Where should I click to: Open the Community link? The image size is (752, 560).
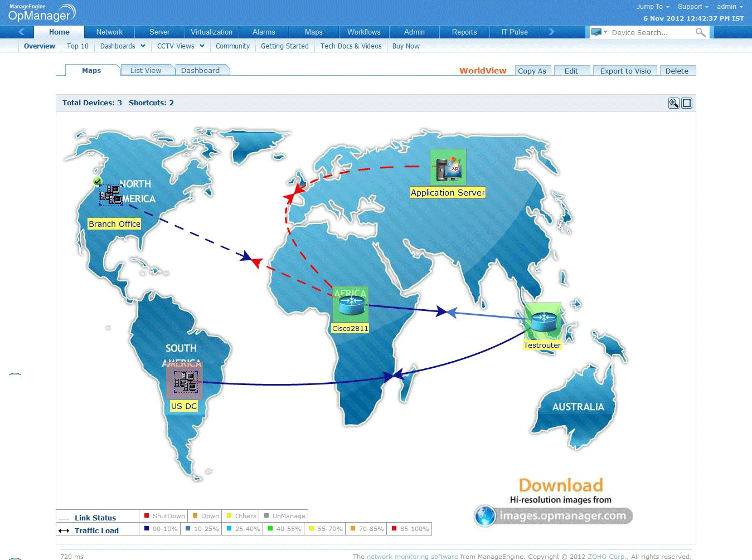(232, 46)
